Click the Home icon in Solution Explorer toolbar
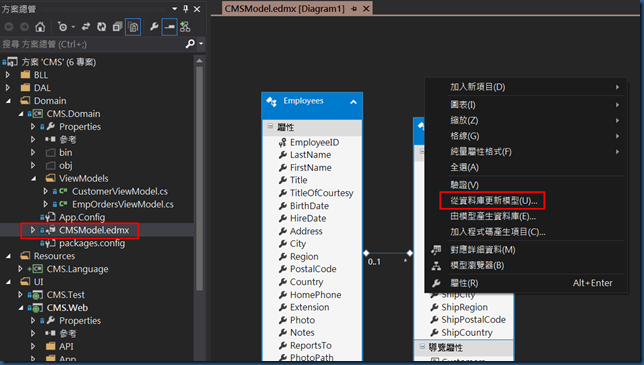The width and height of the screenshot is (644, 365). click(x=40, y=27)
